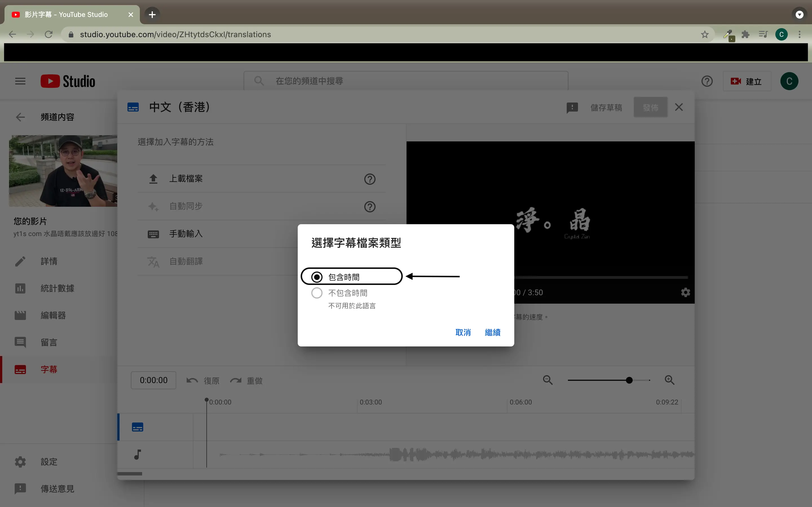The image size is (812, 507).
Task: Open help for 自動同步 option
Action: [x=369, y=206]
